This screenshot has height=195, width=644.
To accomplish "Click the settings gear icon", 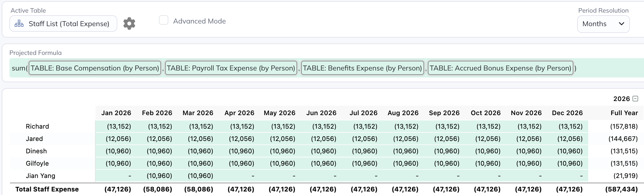I will [129, 23].
